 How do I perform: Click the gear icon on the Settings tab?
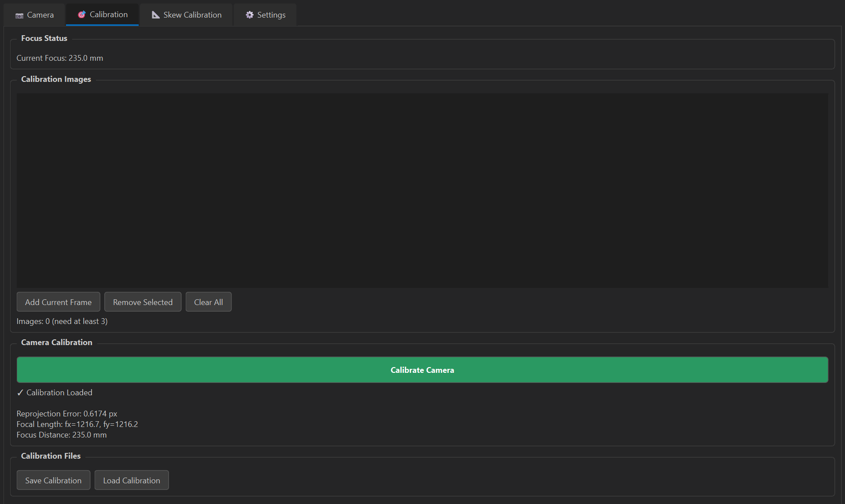(x=250, y=15)
